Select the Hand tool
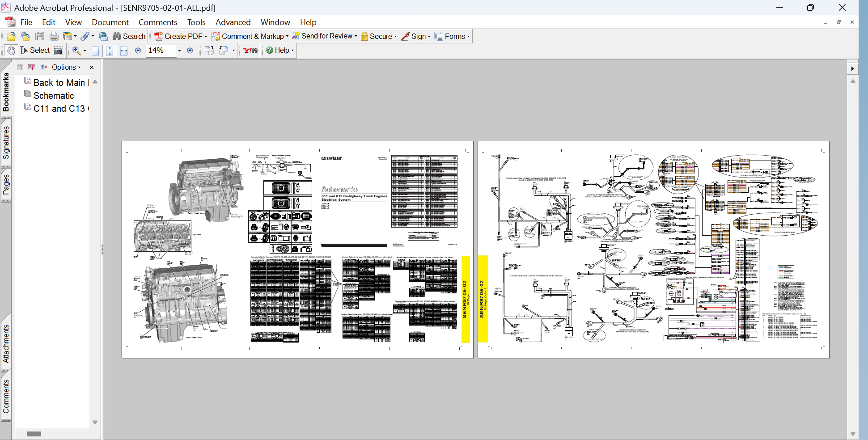The image size is (868, 440). (11, 51)
